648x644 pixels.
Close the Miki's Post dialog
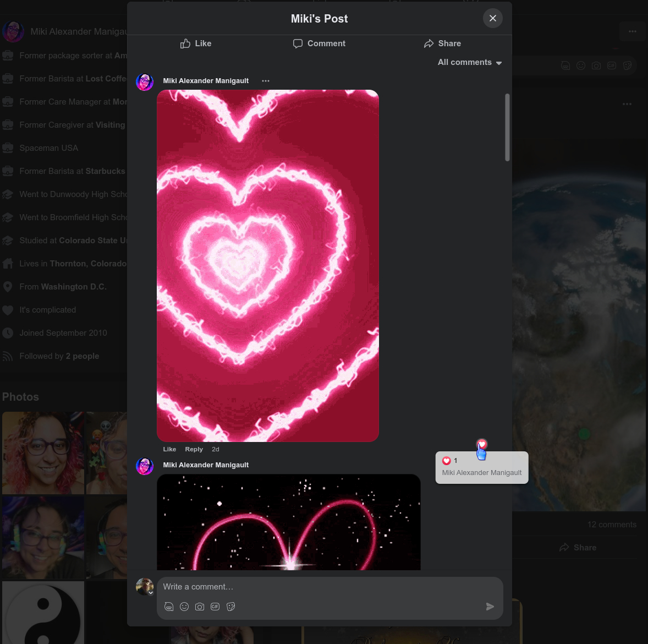coord(492,18)
